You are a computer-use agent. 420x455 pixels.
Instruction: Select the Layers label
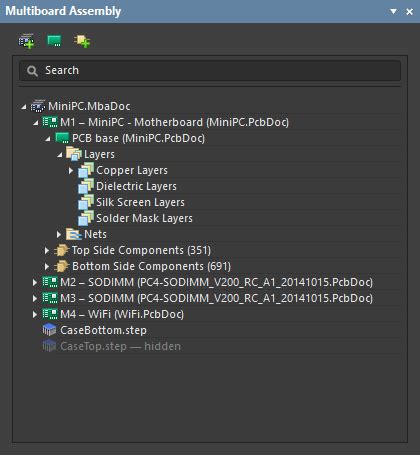99,154
